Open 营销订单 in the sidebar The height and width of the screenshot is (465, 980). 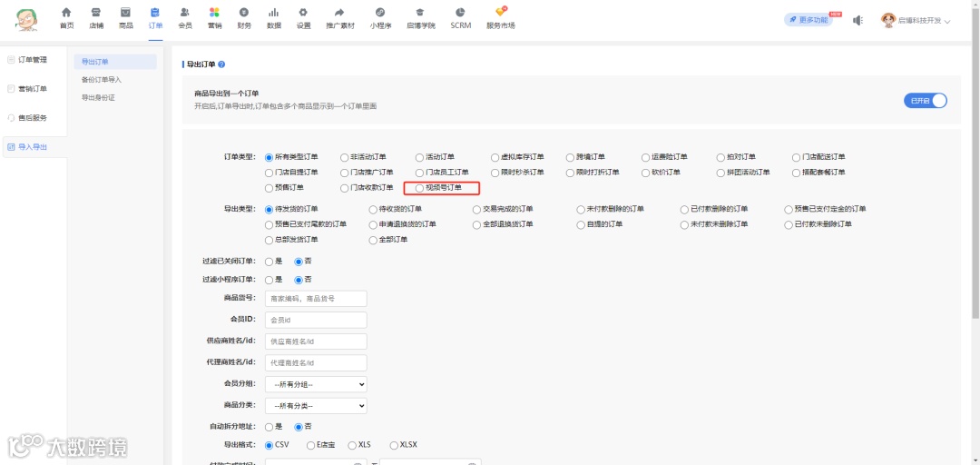(x=33, y=89)
